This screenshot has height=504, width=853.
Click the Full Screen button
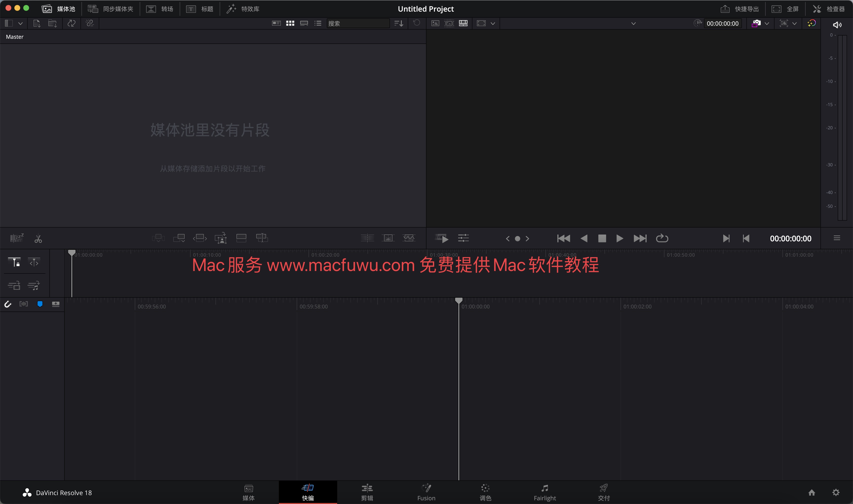pos(785,9)
